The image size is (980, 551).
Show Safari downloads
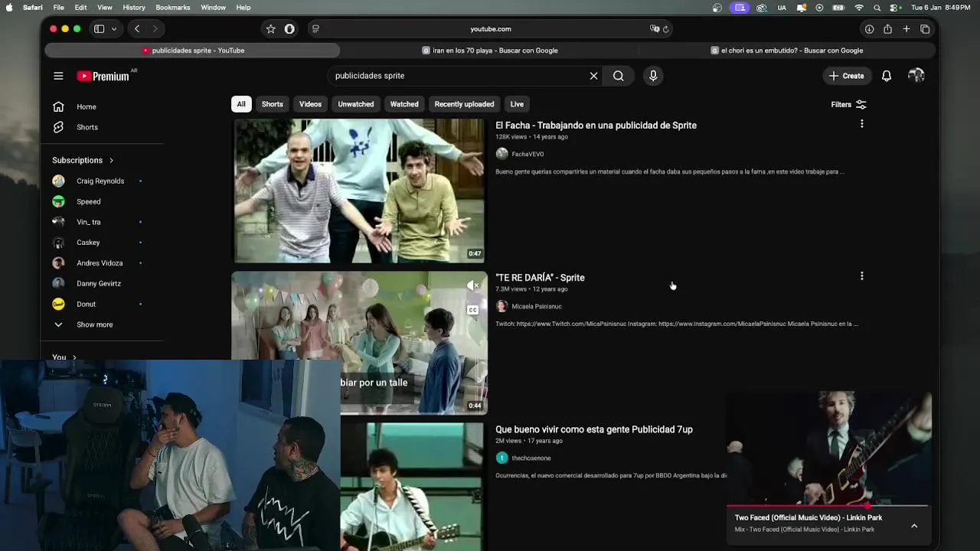pos(869,29)
